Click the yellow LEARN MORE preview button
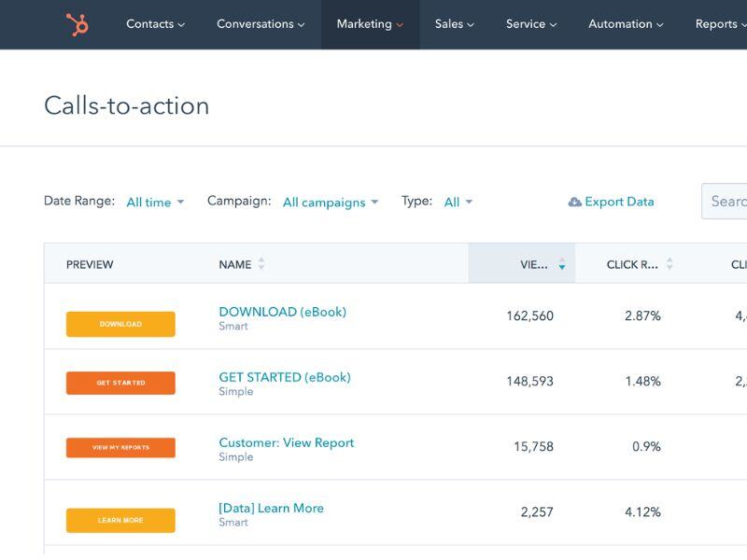747x560 pixels. pos(120,520)
